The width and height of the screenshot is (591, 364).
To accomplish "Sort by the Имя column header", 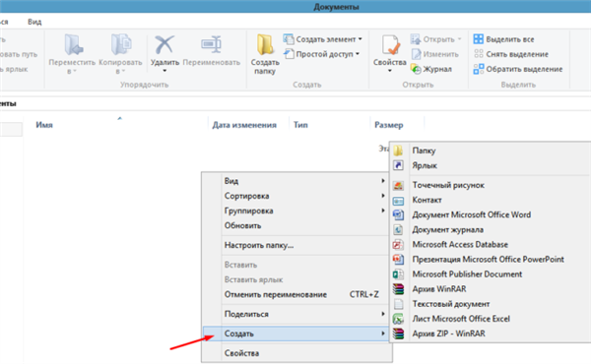I will pos(44,125).
